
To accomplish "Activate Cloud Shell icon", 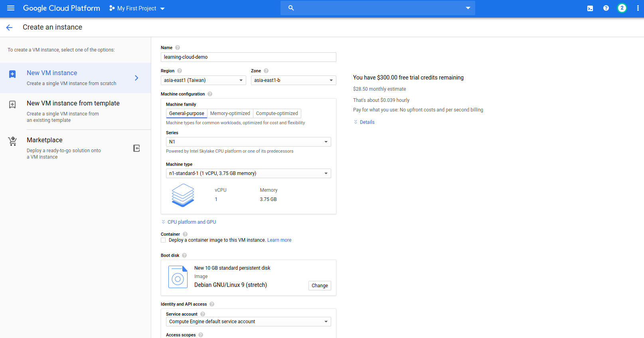I will pyautogui.click(x=590, y=8).
